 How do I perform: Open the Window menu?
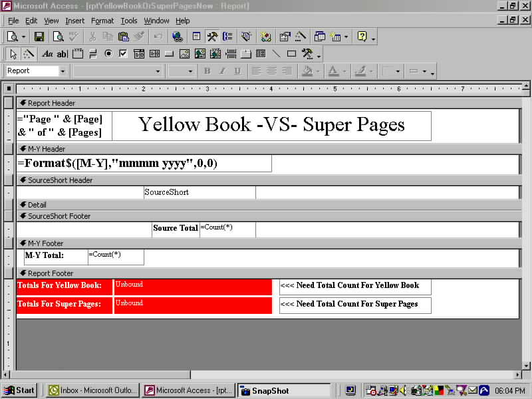[156, 21]
